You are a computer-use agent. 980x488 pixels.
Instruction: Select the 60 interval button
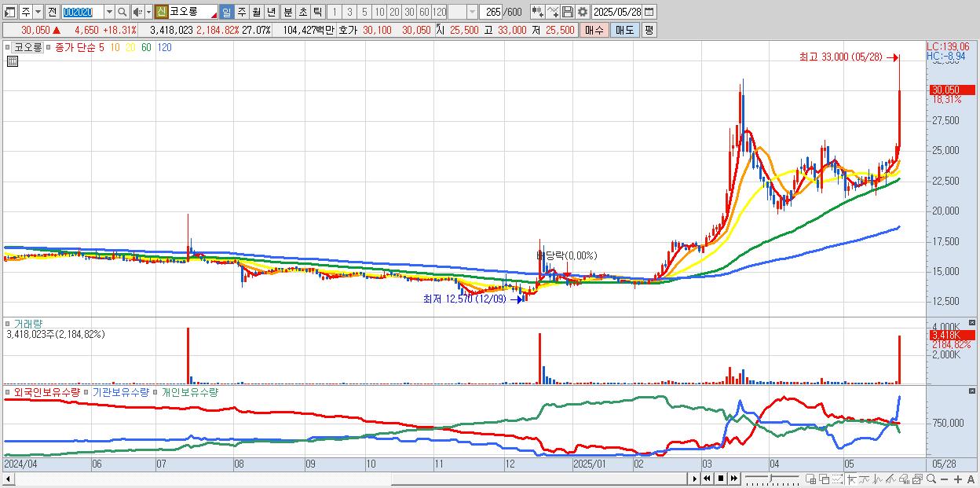tap(424, 12)
